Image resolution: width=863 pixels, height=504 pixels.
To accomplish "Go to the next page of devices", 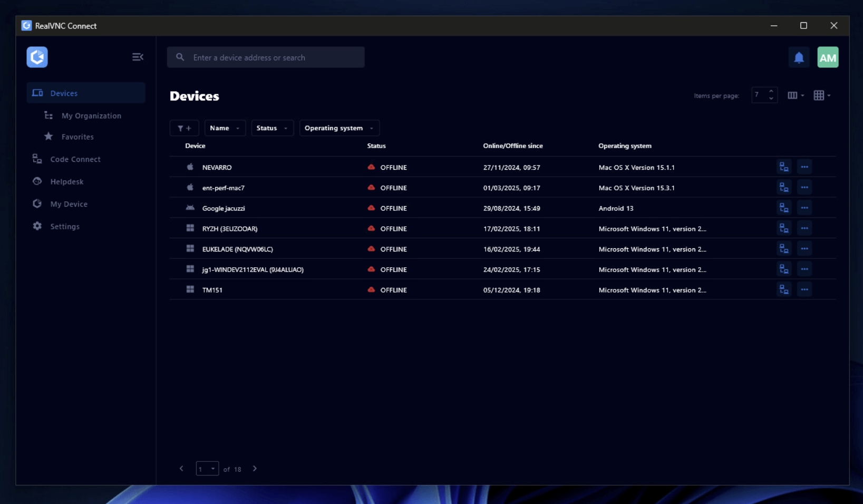I will pyautogui.click(x=255, y=469).
